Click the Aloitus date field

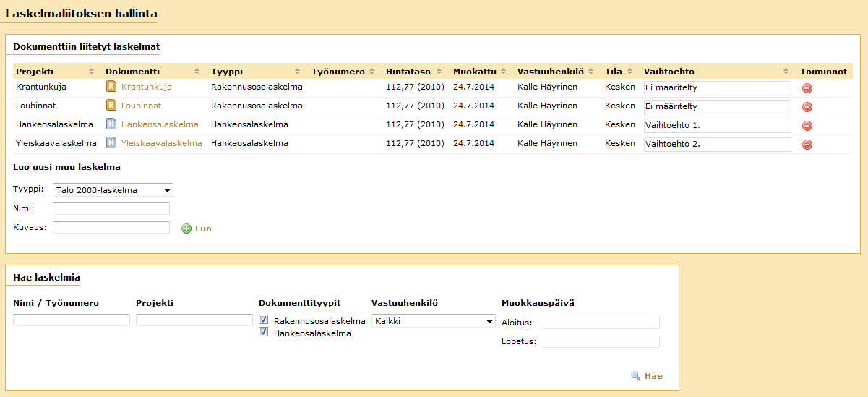601,323
